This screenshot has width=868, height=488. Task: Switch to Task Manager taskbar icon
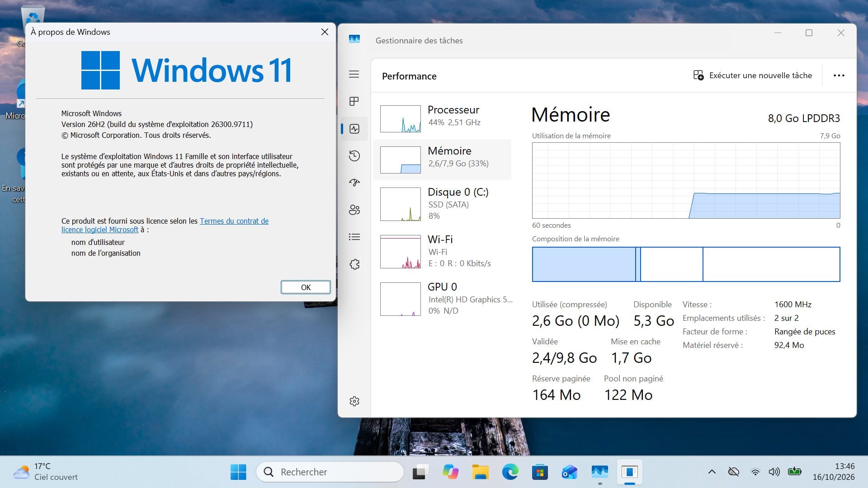click(599, 472)
